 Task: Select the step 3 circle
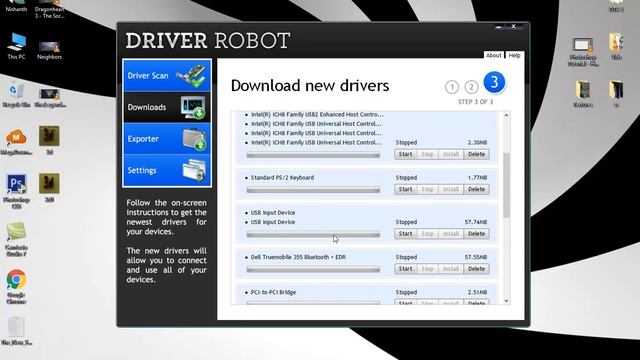pyautogui.click(x=494, y=82)
